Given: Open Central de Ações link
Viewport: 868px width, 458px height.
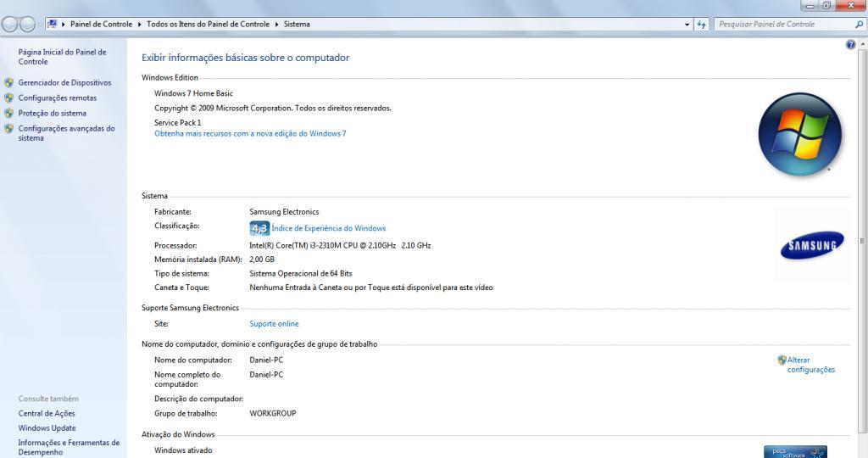Looking at the screenshot, I should pos(47,414).
